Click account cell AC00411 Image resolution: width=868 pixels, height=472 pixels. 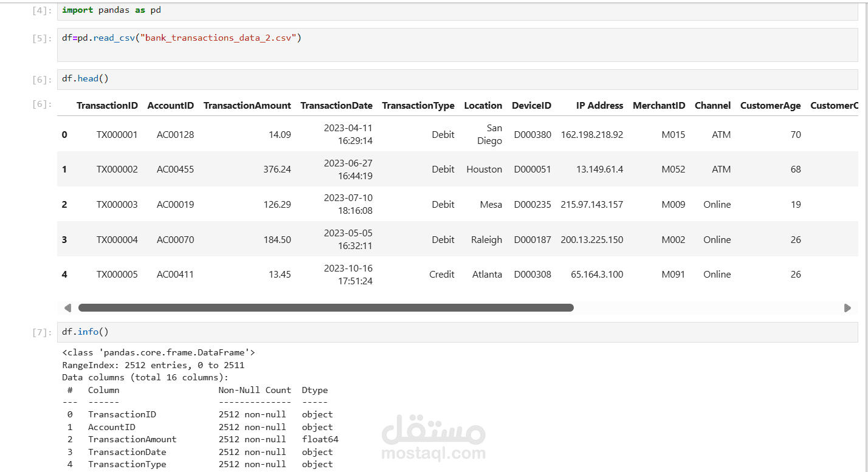[176, 275]
